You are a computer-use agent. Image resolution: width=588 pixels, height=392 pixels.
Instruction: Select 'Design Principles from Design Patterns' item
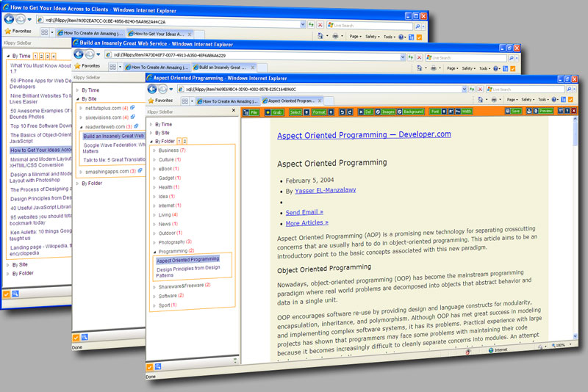(x=188, y=272)
